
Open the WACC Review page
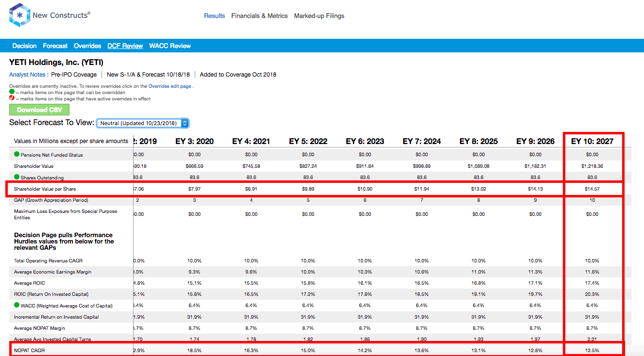(x=170, y=46)
